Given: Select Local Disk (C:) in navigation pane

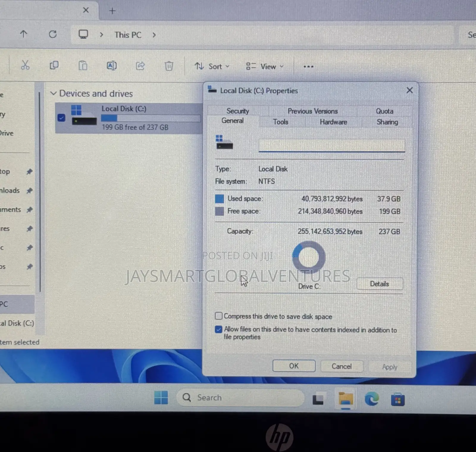Looking at the screenshot, I should (x=17, y=323).
